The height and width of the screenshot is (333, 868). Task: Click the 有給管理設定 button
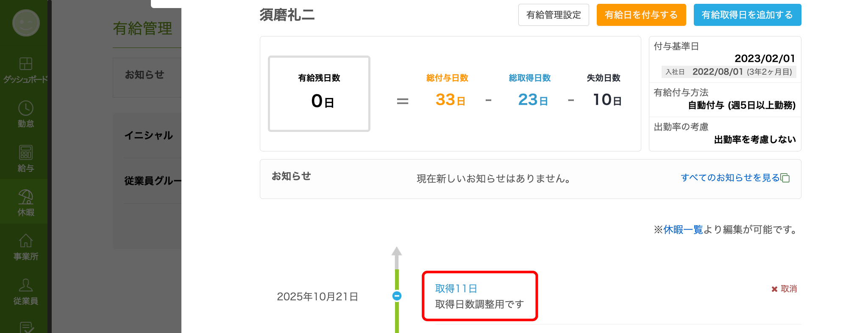pos(554,15)
